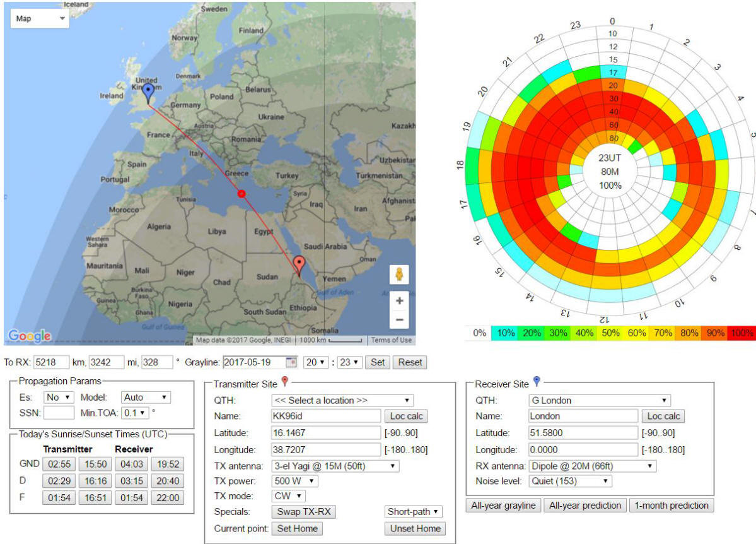This screenshot has height=544, width=756.
Task: Zoom in the map with plus button
Action: click(x=399, y=301)
